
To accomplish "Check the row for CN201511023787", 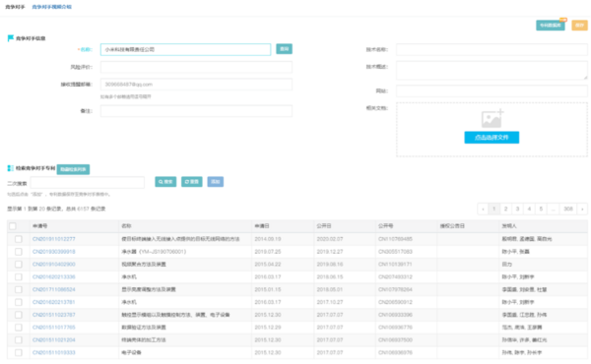I will coord(19,315).
